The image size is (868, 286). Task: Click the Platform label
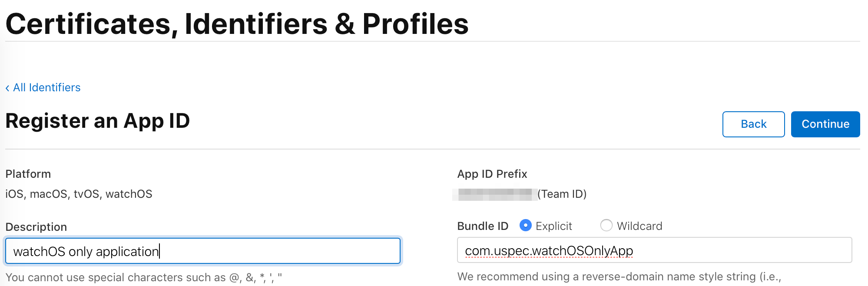coord(28,174)
